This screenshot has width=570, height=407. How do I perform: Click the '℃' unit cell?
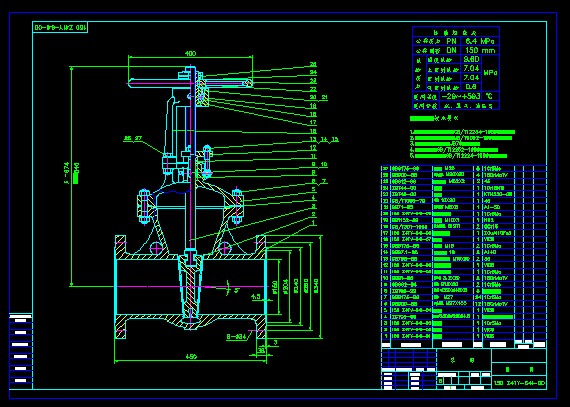click(x=490, y=96)
